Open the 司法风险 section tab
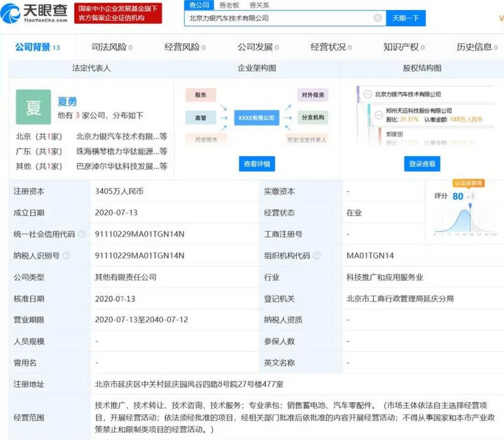Screen dimensions: 504x440 tap(112, 47)
